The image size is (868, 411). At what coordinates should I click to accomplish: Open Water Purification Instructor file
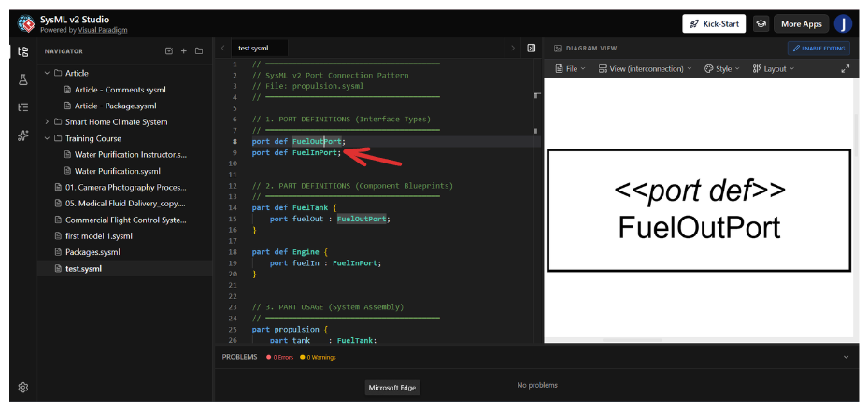(131, 155)
